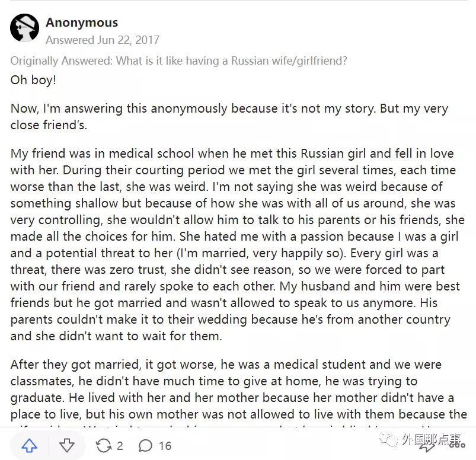Click the 'Answered Jun 22, 2017' timestamp
This screenshot has width=476, height=460.
click(x=103, y=40)
